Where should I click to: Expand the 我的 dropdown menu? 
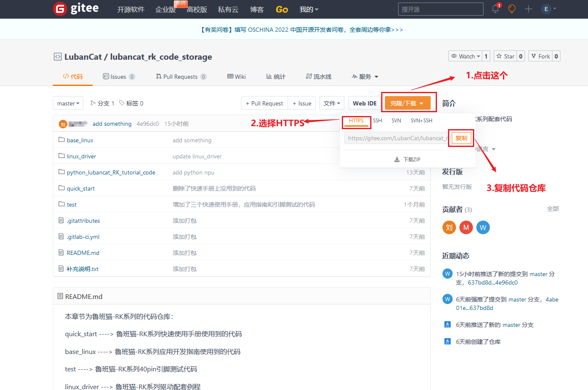309,9
